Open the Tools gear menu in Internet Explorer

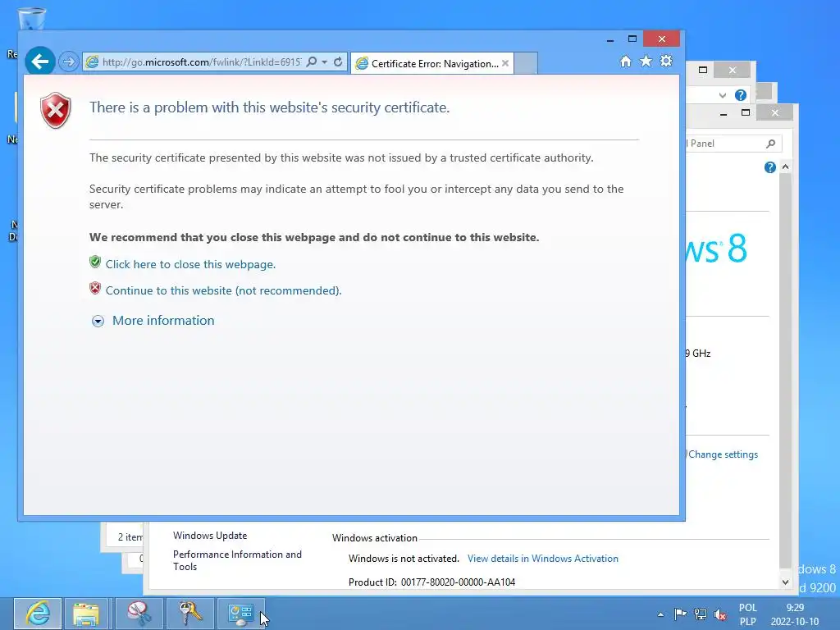tap(666, 61)
